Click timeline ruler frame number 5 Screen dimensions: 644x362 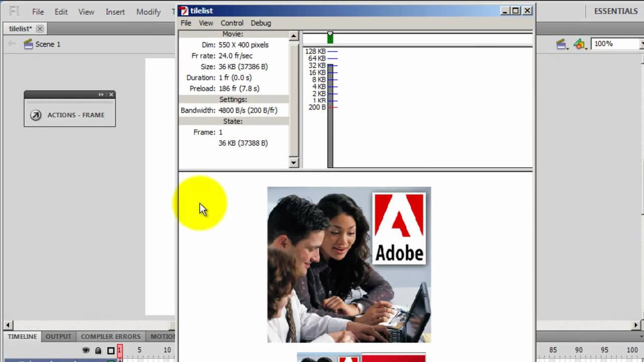139,350
